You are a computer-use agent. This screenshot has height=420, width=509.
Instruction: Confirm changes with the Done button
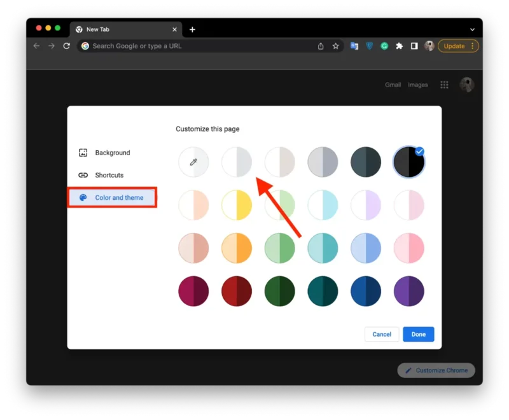(x=419, y=334)
